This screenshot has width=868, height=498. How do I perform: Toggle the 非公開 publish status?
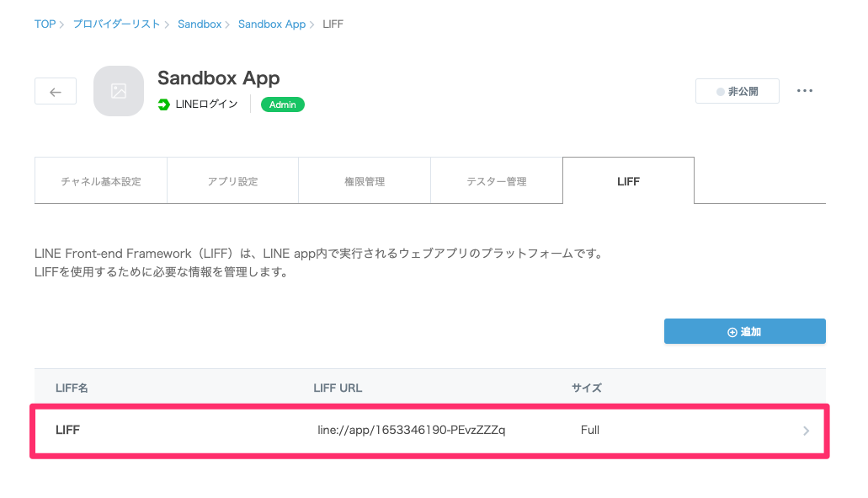[737, 90]
